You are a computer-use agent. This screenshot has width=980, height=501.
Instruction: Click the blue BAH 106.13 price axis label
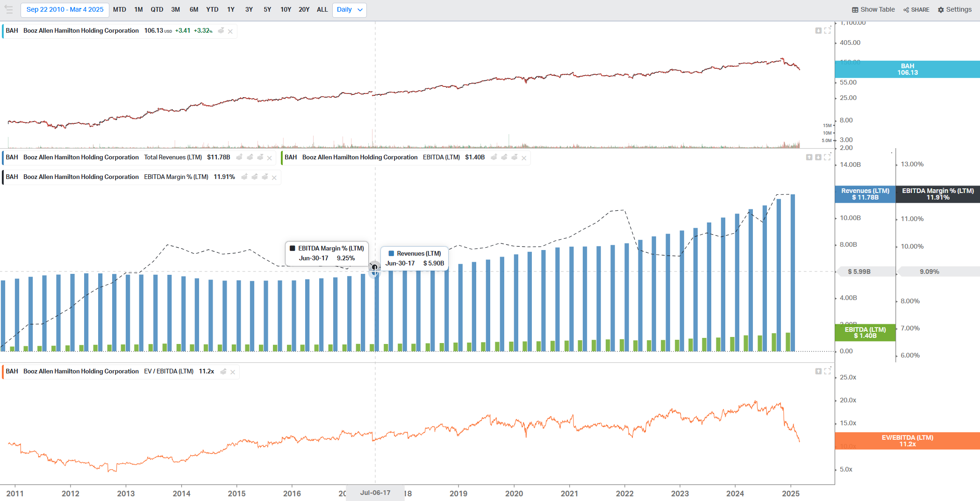pos(907,69)
